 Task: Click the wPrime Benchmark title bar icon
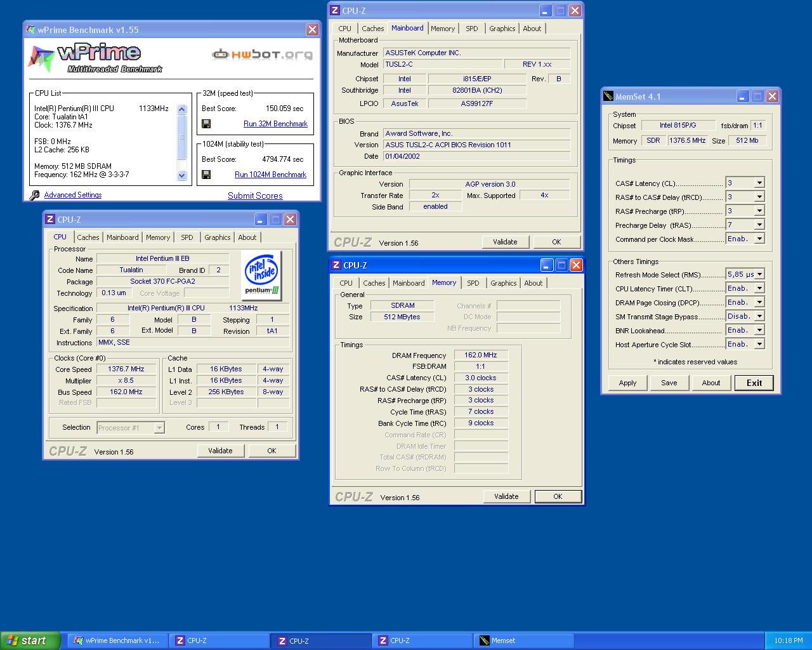pos(30,30)
